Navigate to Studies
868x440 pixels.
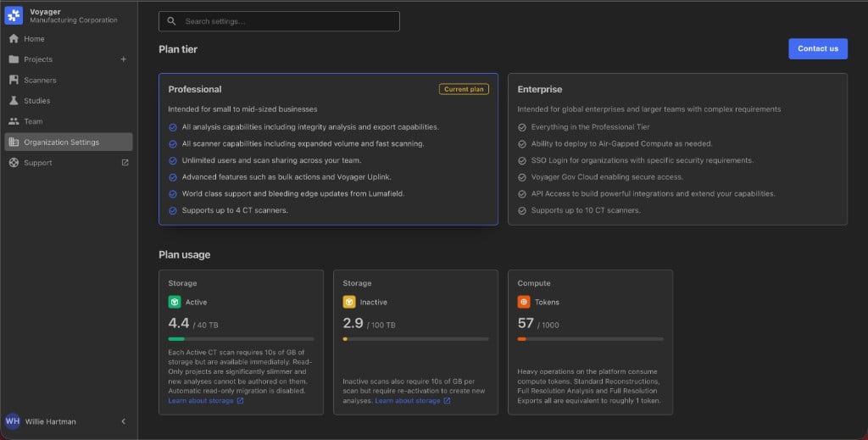(x=69, y=100)
